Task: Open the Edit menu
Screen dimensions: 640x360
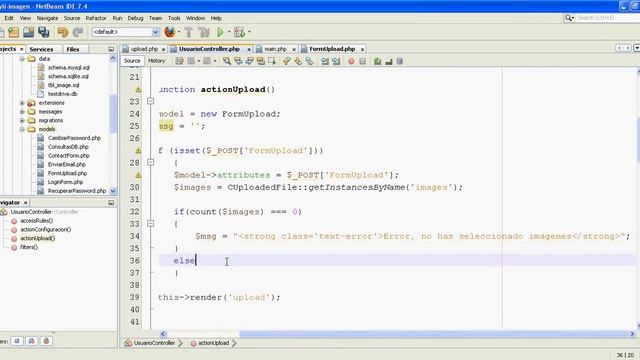Action: click(9, 18)
